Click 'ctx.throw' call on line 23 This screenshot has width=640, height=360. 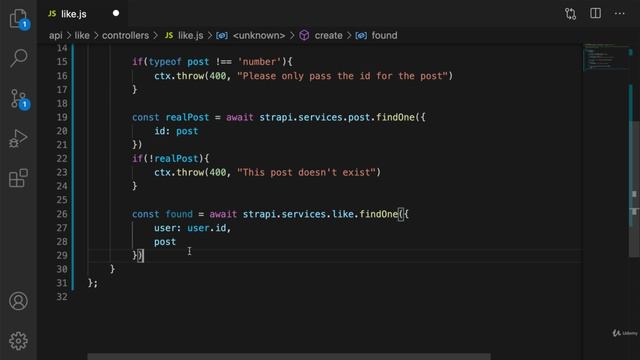click(x=179, y=173)
